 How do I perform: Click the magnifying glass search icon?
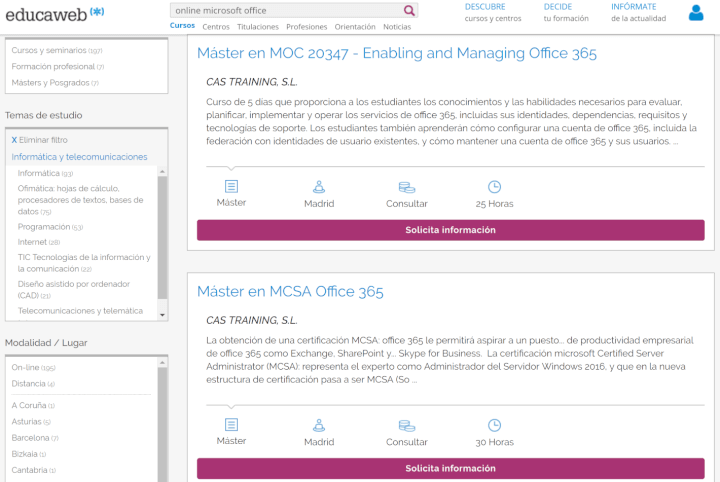point(409,10)
